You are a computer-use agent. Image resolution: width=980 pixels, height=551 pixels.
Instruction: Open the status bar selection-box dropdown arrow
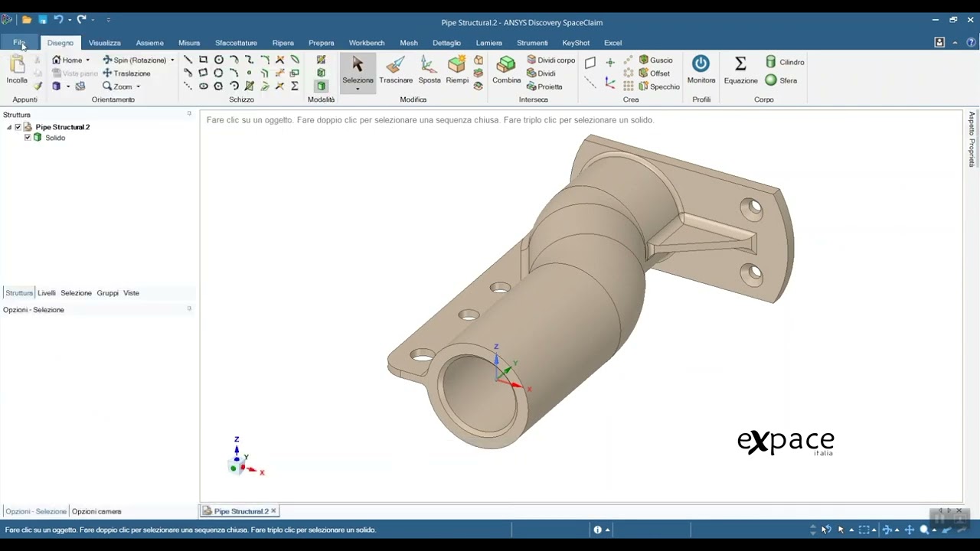(x=874, y=530)
